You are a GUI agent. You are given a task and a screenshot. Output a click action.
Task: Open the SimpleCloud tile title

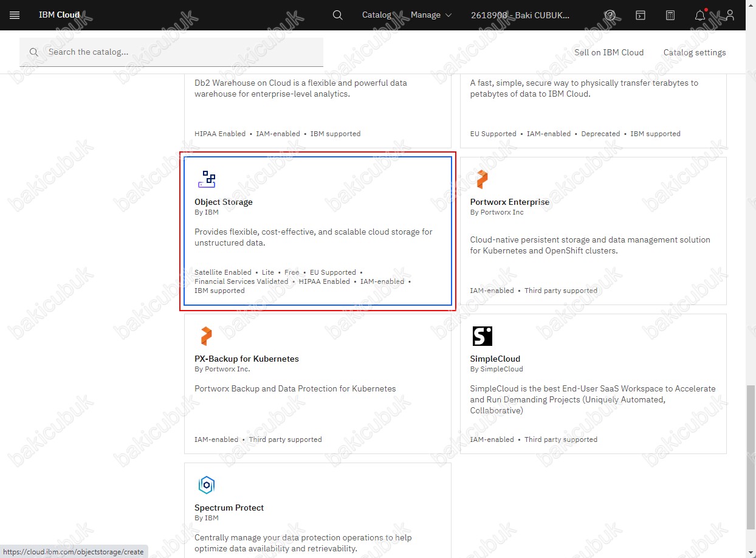[495, 359]
